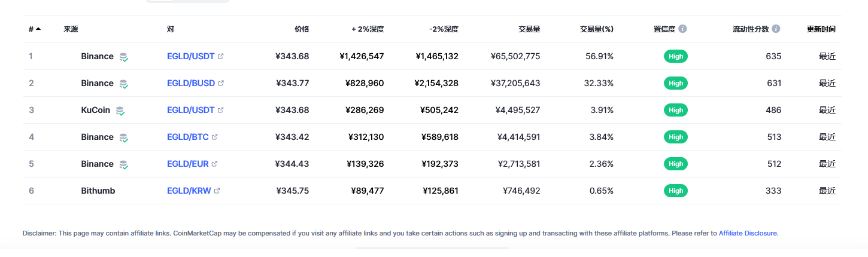Screen dimensions: 868x257
Task: Click reserve icon beside Binance row 1
Action: click(x=123, y=57)
